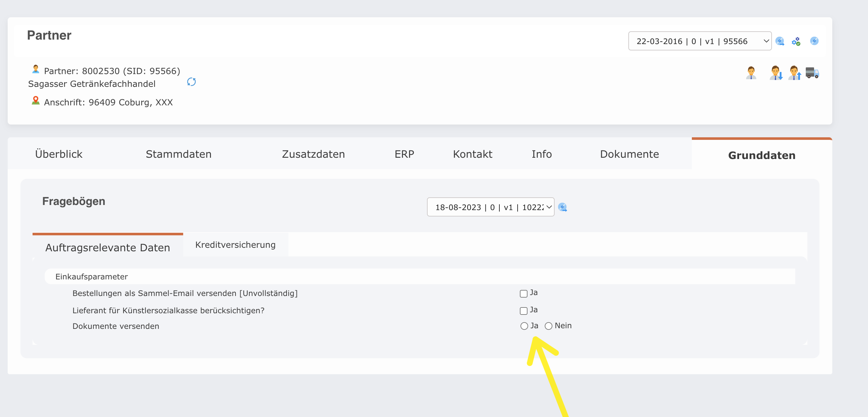Open the 18-08-2023 Fragebögen version dropdown
Screen dimensions: 868x417
coord(490,207)
